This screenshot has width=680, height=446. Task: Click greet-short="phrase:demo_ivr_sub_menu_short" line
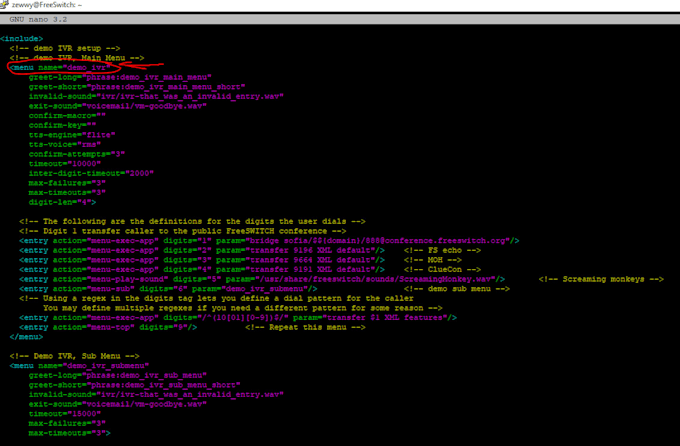pos(134,385)
